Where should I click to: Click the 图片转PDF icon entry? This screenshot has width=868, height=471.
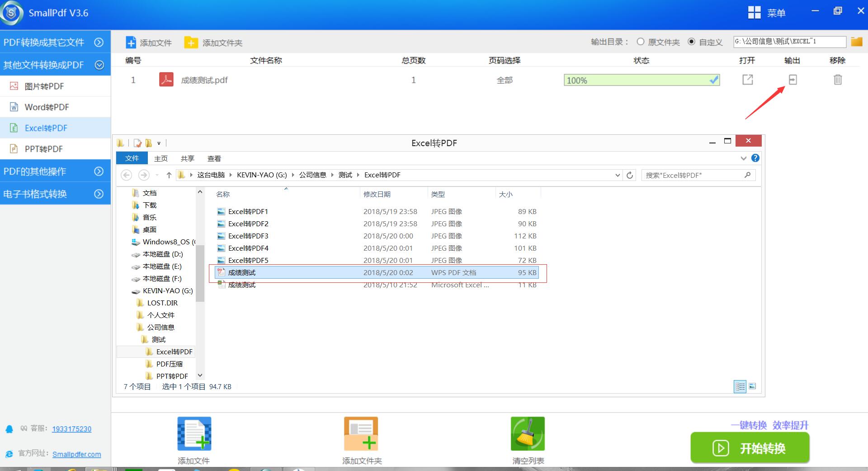coord(14,86)
